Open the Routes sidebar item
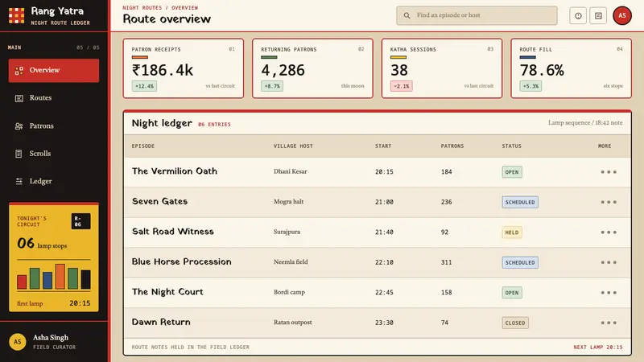 click(x=54, y=98)
